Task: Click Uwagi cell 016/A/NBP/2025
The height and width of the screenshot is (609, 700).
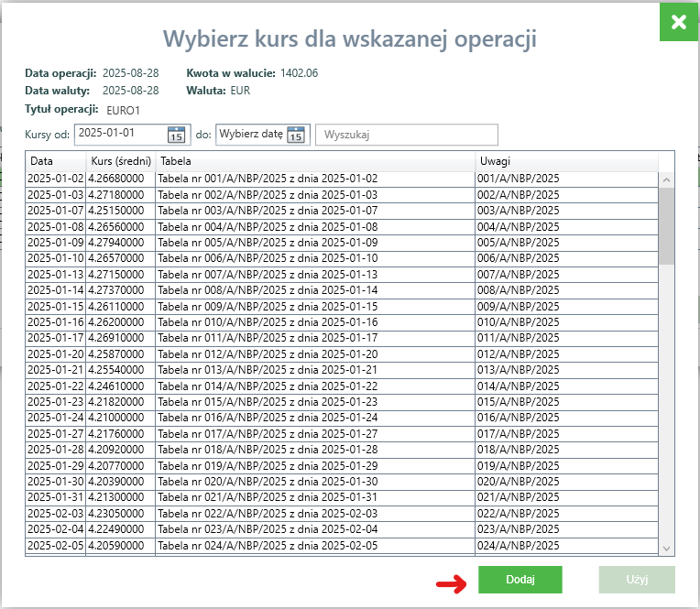Action: (566, 418)
